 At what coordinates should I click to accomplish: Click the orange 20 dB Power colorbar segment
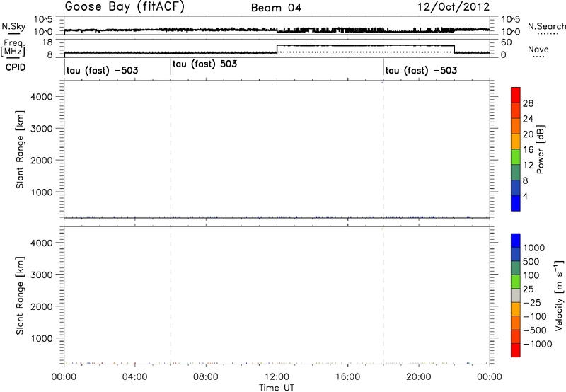click(x=516, y=126)
